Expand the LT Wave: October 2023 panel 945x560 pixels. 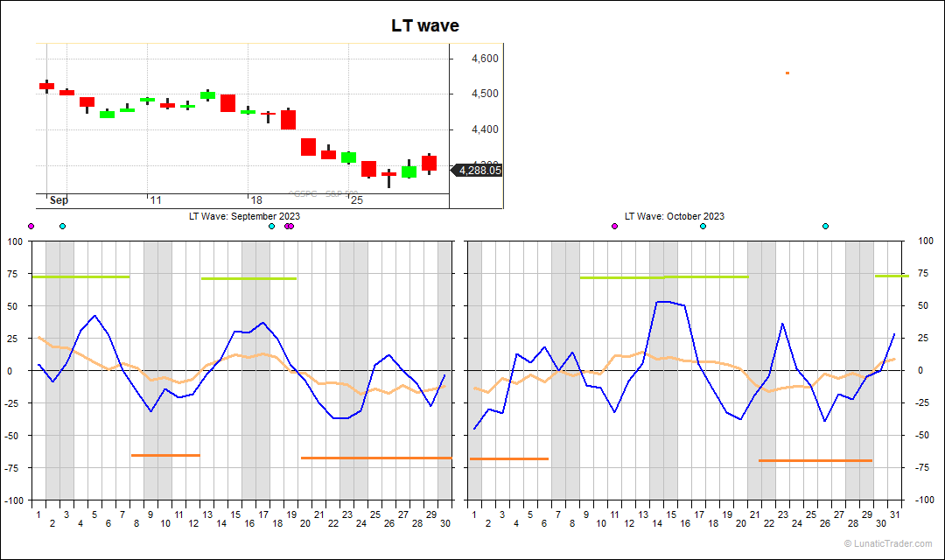pyautogui.click(x=674, y=216)
